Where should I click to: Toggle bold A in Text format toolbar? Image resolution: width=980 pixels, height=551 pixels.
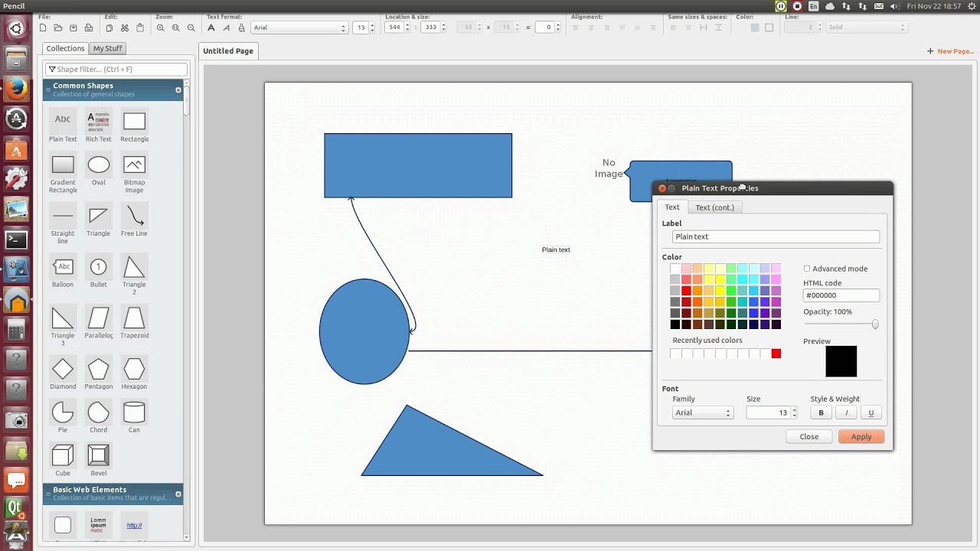click(211, 28)
